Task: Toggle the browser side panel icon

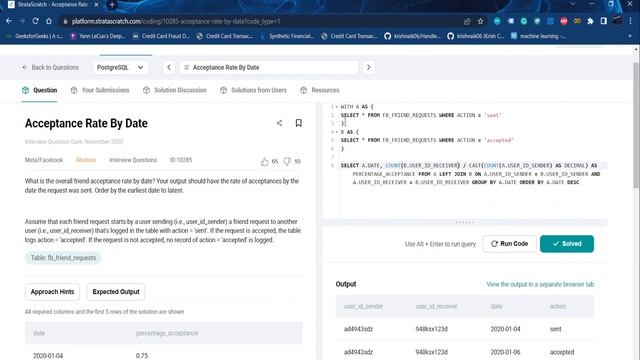Action: 604,21
